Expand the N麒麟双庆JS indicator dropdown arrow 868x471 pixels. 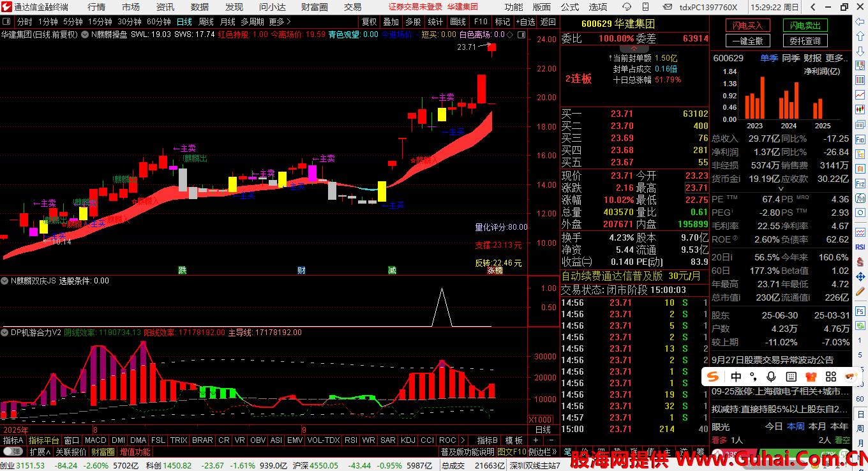pyautogui.click(x=5, y=281)
